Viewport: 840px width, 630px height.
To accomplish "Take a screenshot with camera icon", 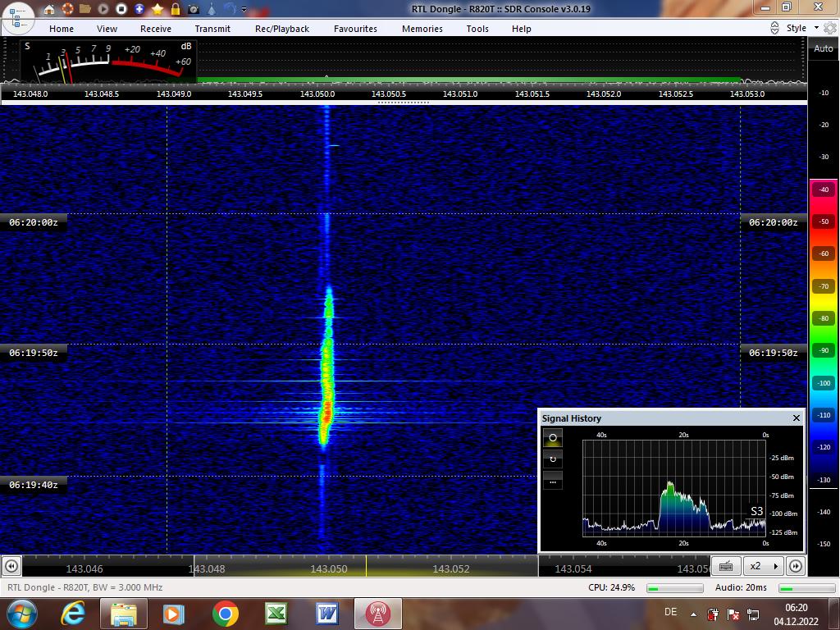I will 194,9.
